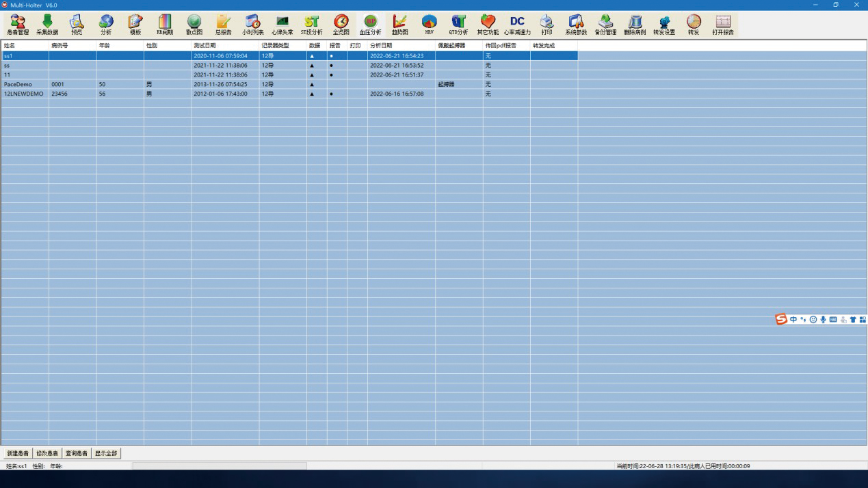Open 系统参数 system settings
Image resolution: width=868 pixels, height=488 pixels.
(x=576, y=25)
